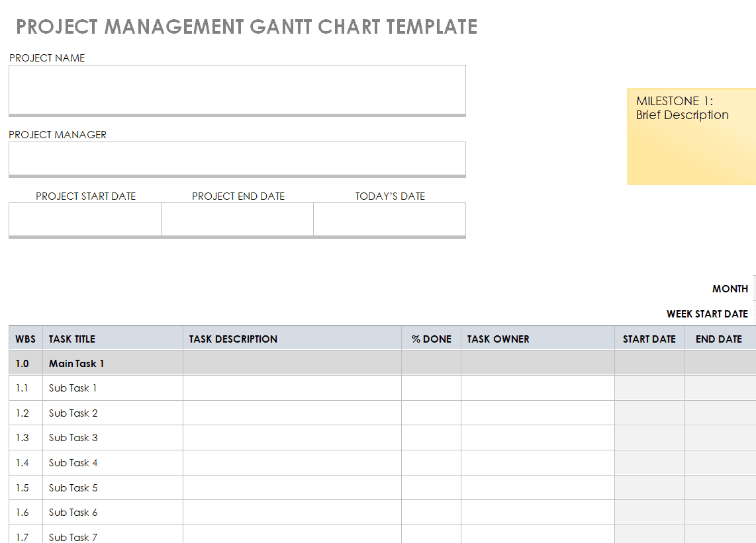Click the PROJECT NAME label
756x543 pixels.
coord(47,58)
